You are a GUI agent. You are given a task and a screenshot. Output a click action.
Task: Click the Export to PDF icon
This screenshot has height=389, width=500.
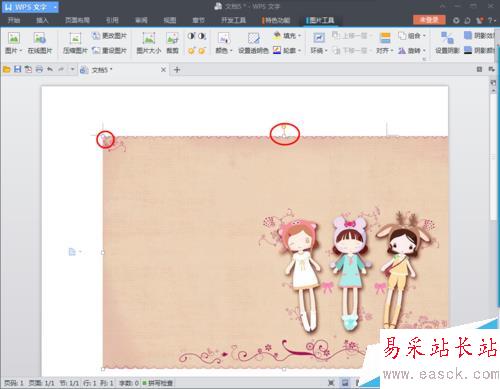(x=28, y=69)
